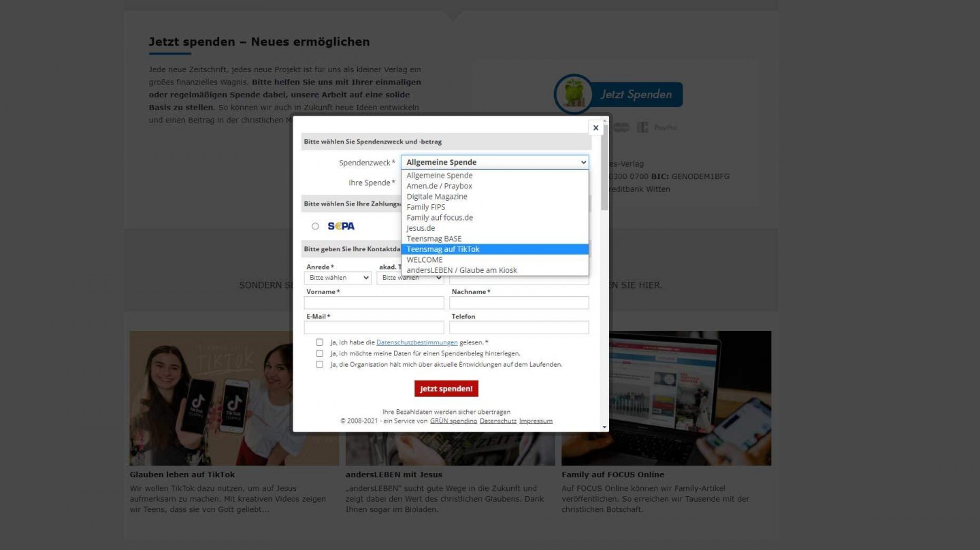
Task: Click the SEPA logo
Action: 341,226
